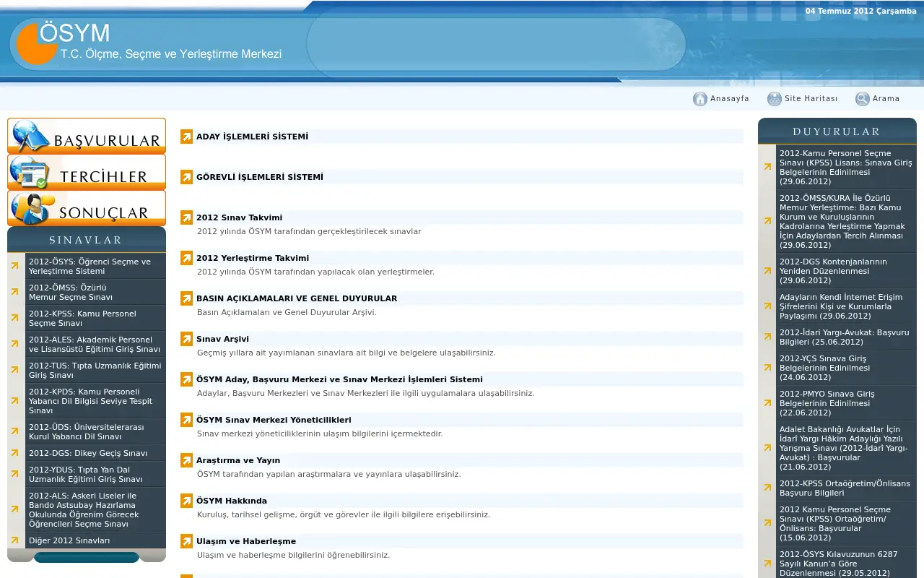The width and height of the screenshot is (924, 578).
Task: Open ÖSYM Aday, Başvuru Merkezi link
Action: pyautogui.click(x=339, y=379)
